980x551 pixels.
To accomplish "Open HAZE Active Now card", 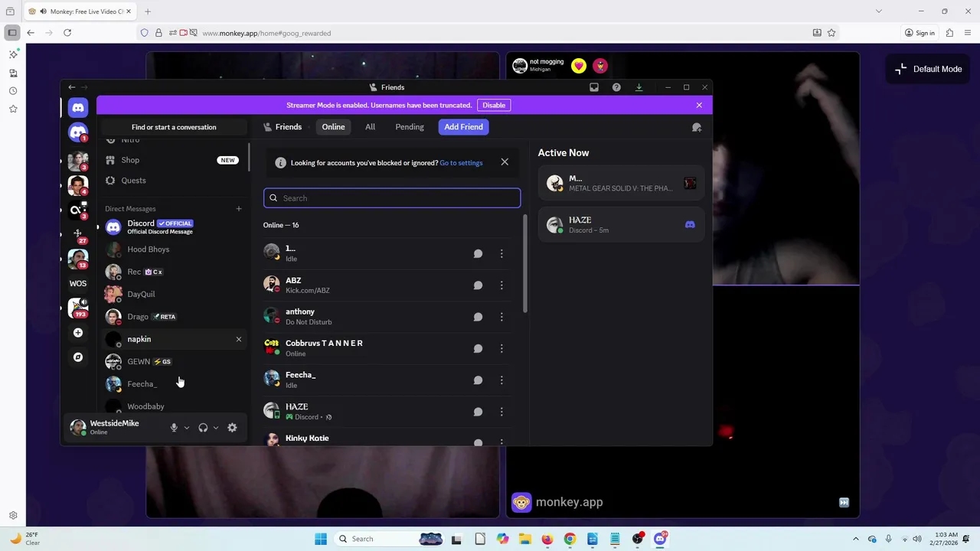I will [x=621, y=225].
